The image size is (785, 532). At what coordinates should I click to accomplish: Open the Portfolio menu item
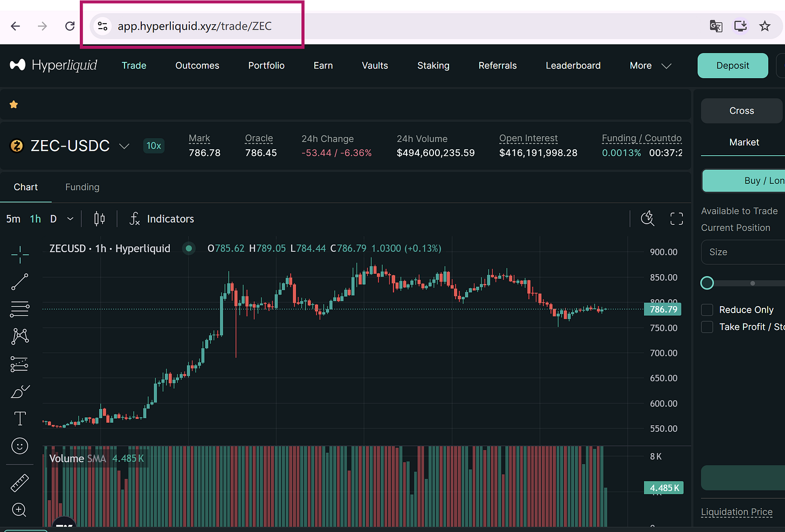266,66
